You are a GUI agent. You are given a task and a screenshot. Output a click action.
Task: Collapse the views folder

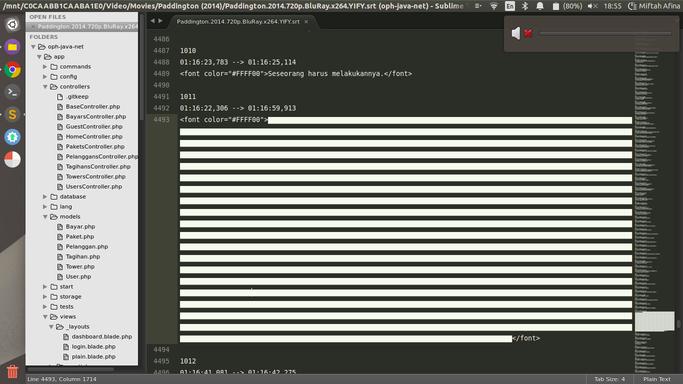point(45,317)
